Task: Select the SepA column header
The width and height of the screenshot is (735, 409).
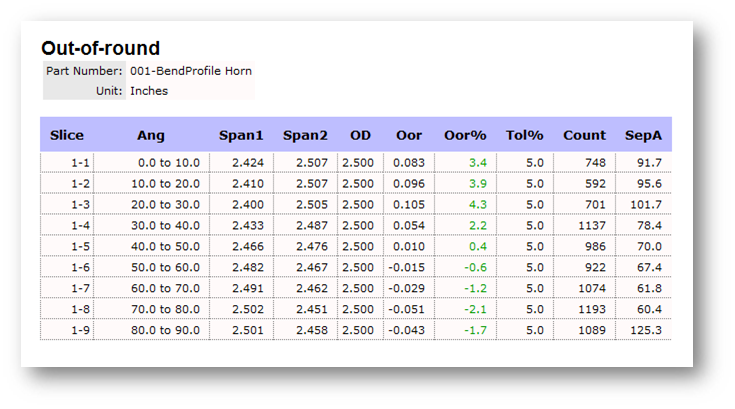Action: 643,135
